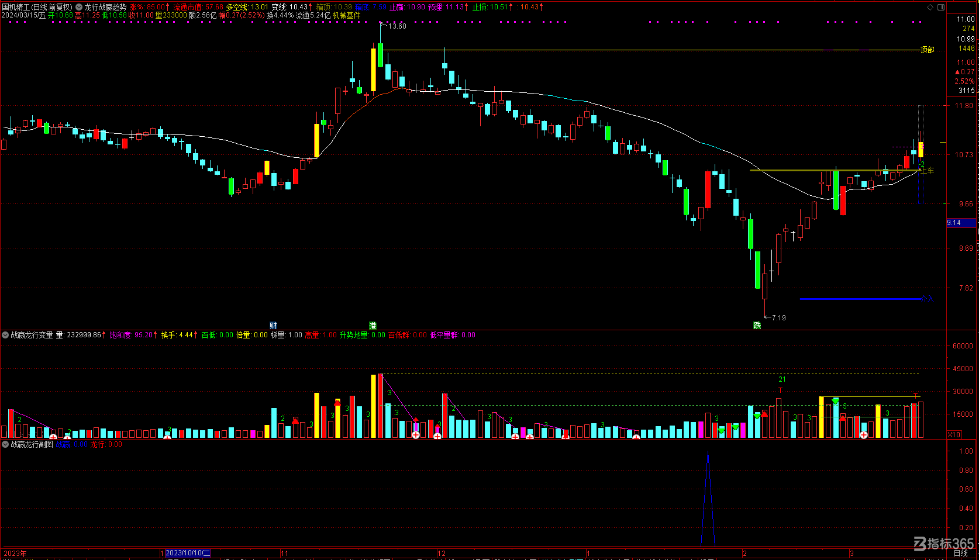
Task: Click the 战赢龙行副图 indicator name
Action: coord(32,444)
